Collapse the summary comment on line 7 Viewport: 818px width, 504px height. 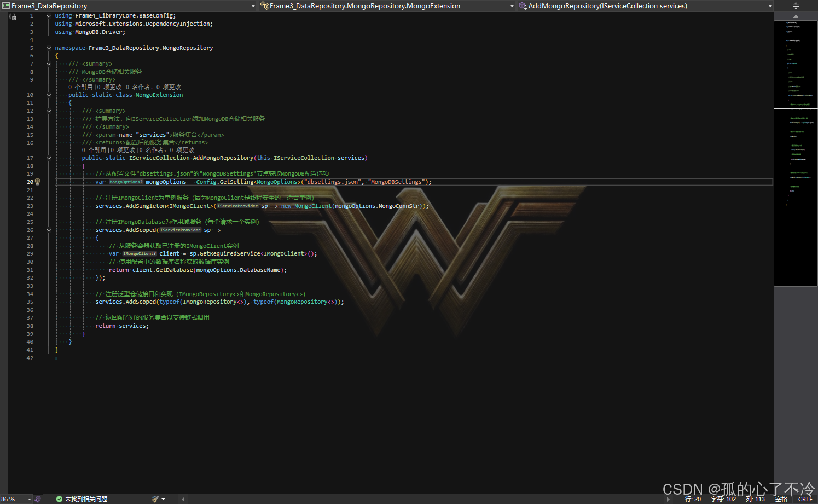[x=49, y=64]
